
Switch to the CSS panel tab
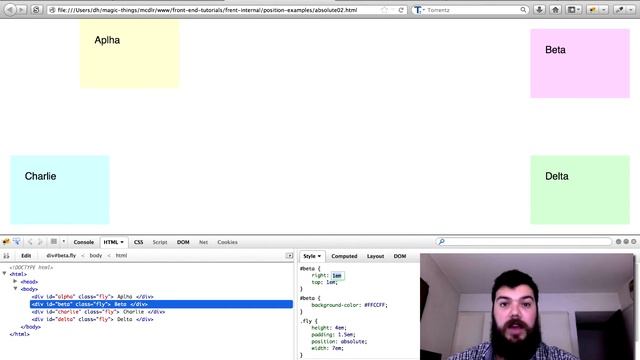[x=138, y=242]
